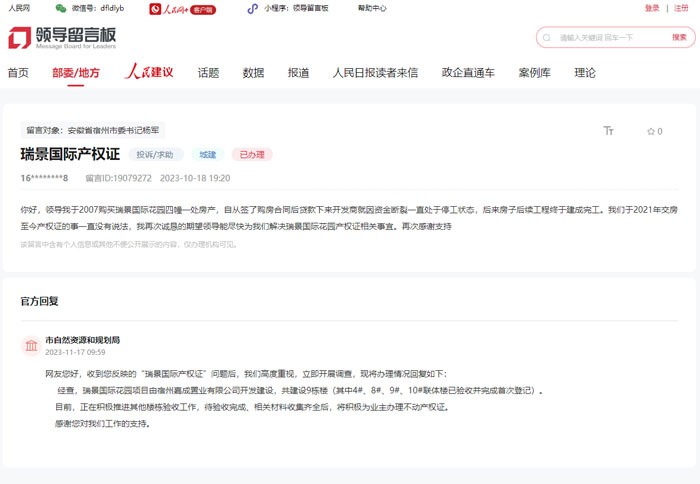Click the mini-program link icon
The height and width of the screenshot is (484, 700).
(253, 8)
